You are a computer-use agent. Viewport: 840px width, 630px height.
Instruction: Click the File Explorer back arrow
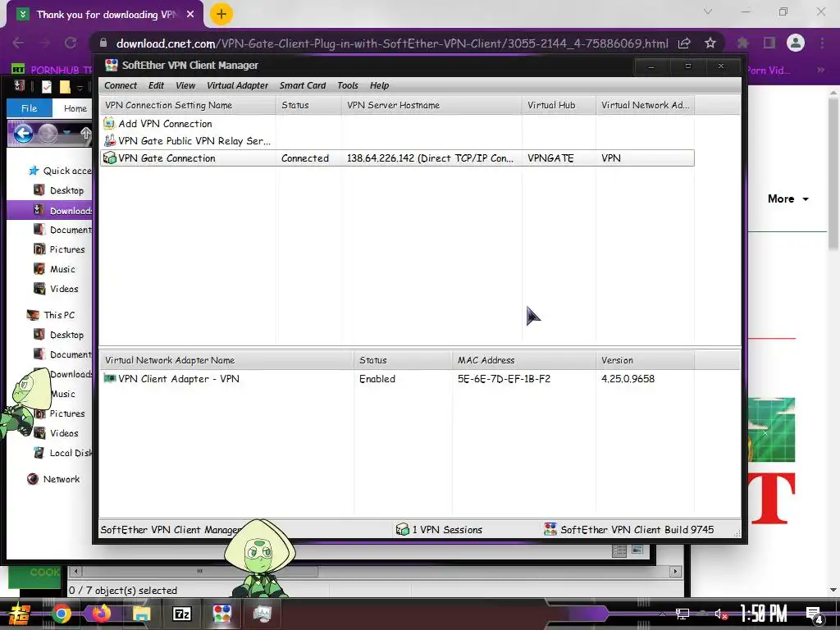[23, 133]
